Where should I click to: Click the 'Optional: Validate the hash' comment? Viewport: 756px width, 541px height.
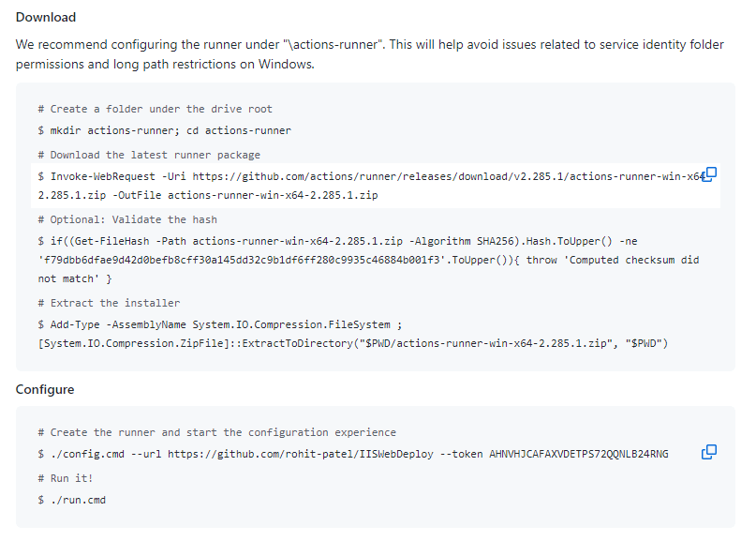(127, 219)
